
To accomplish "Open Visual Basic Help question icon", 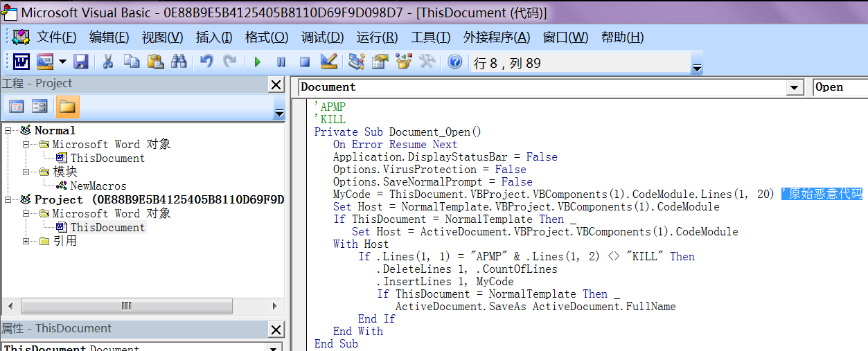I will pyautogui.click(x=454, y=62).
